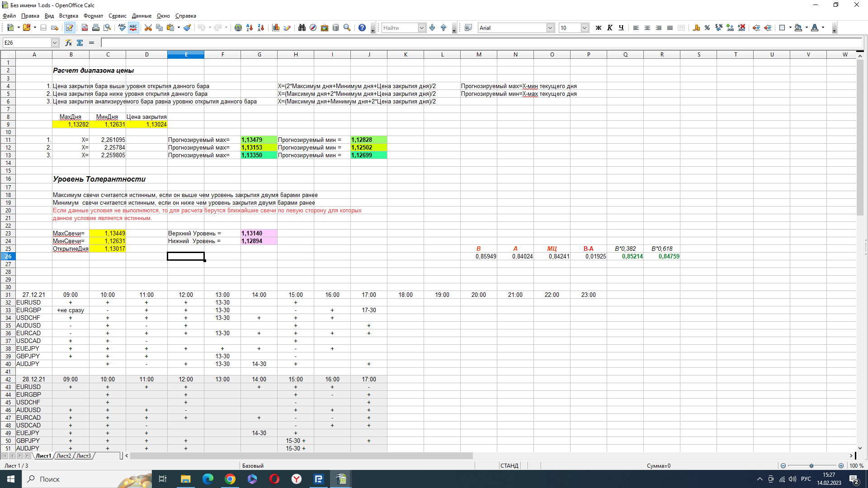Decrease indent icon

pos(756,28)
